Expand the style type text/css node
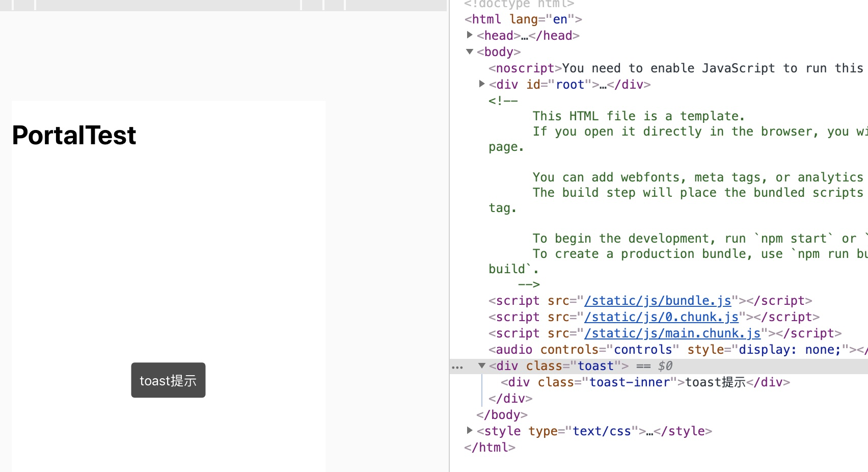The image size is (868, 472). coord(470,430)
